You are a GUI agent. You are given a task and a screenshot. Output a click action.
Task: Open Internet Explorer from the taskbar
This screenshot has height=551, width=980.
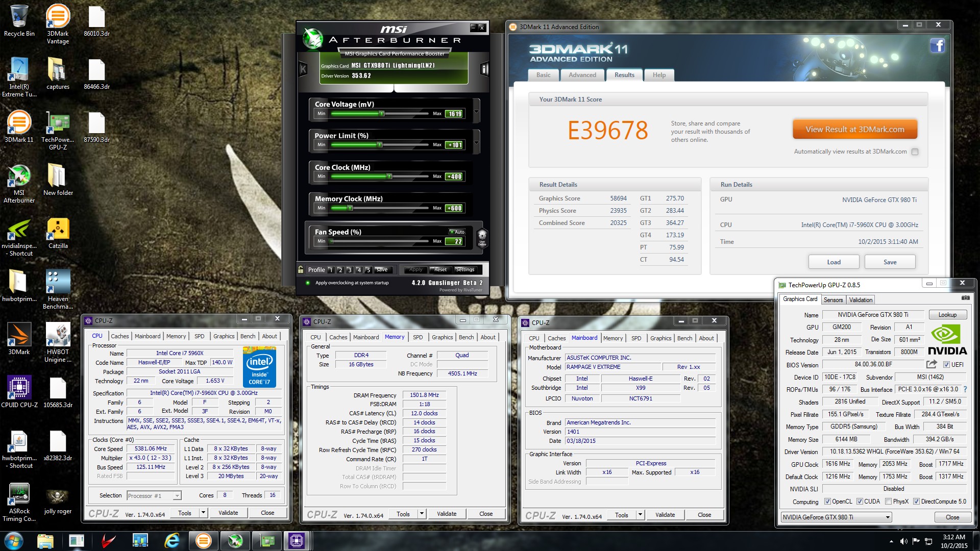coord(172,540)
